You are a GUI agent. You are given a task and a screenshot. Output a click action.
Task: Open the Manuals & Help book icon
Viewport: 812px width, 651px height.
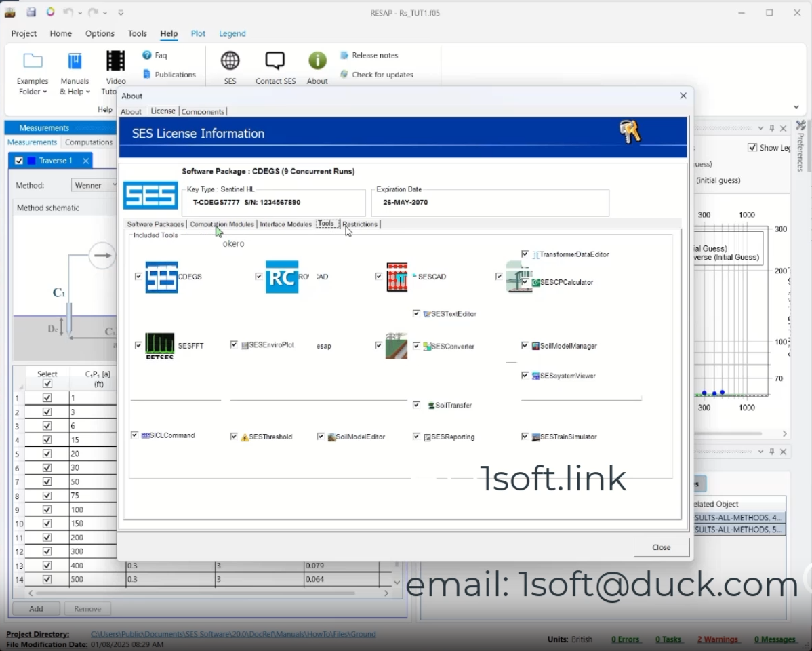click(75, 61)
